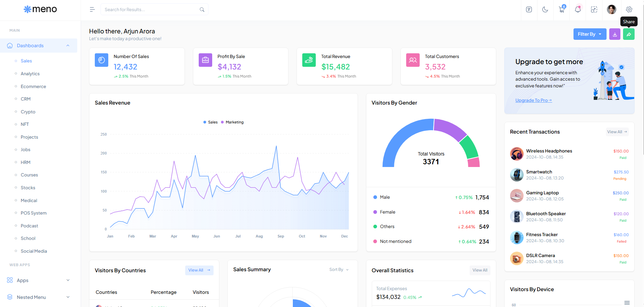Click the Number Of Sales card icon

point(102,60)
